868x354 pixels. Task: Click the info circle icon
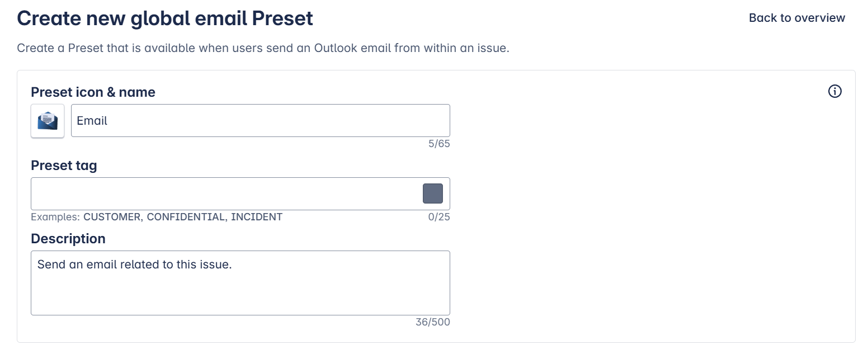click(834, 91)
